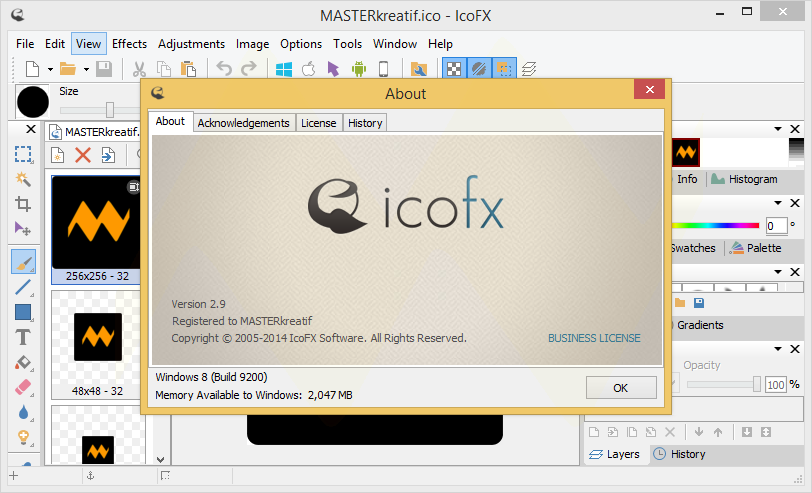Viewport: 812px width, 493px height.
Task: Switch to the License tab
Action: [x=318, y=123]
